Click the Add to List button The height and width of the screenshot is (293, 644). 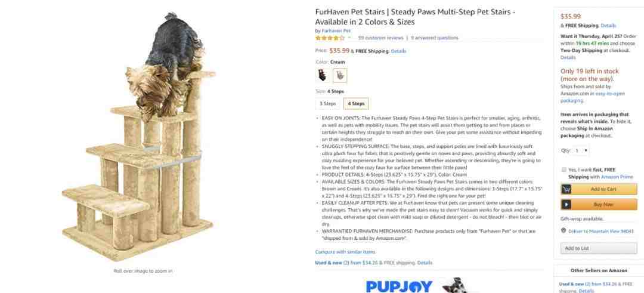pyautogui.click(x=599, y=248)
